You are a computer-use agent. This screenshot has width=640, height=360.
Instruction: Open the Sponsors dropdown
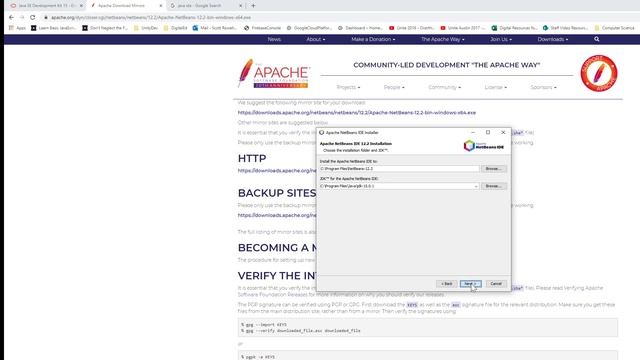543,87
